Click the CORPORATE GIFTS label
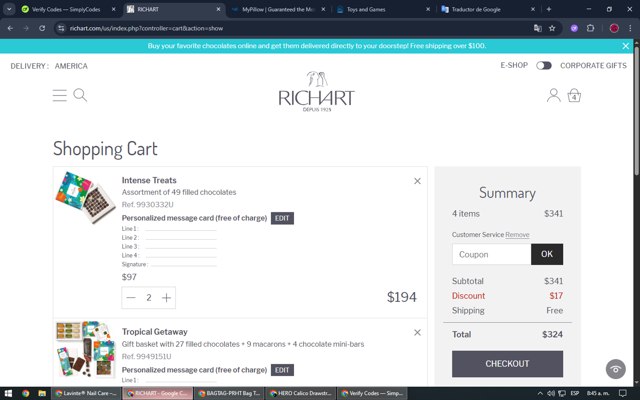The image size is (640, 400). pyautogui.click(x=593, y=65)
